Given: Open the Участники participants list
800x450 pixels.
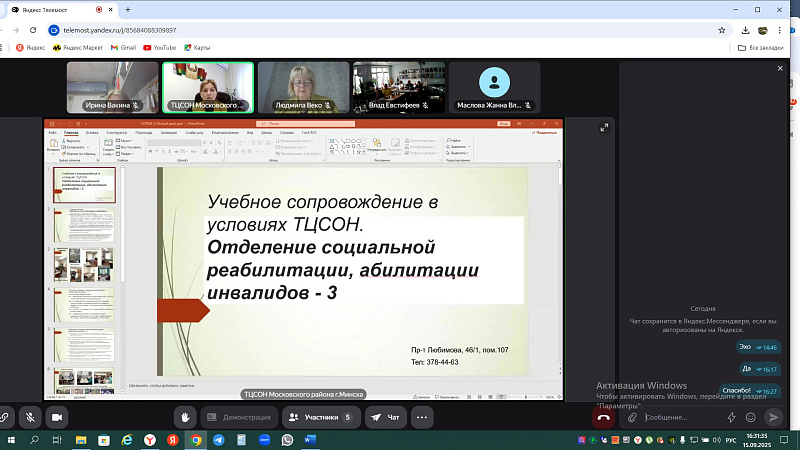Looking at the screenshot, I should [x=321, y=417].
